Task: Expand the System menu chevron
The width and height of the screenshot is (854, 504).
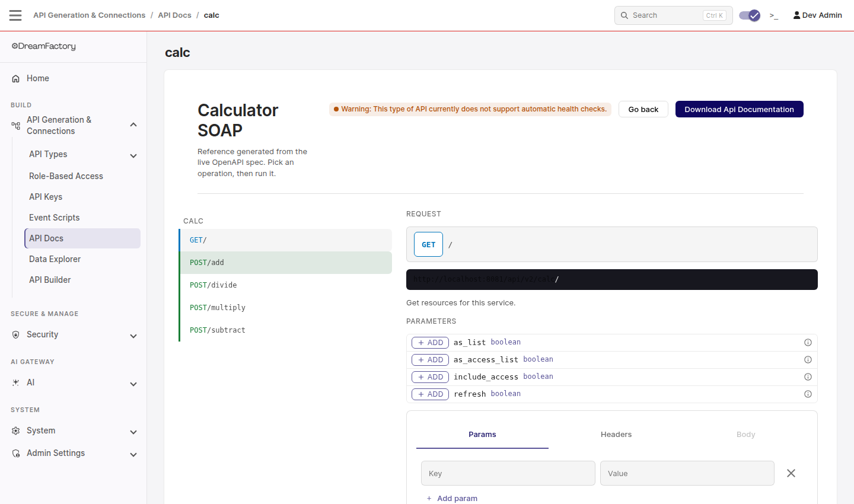Action: point(133,432)
